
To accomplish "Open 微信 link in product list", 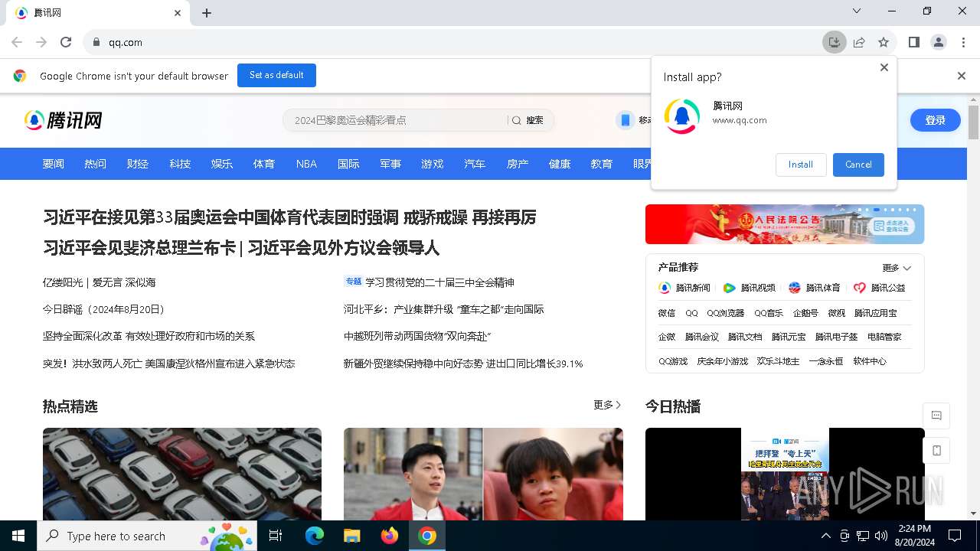I will (x=667, y=313).
